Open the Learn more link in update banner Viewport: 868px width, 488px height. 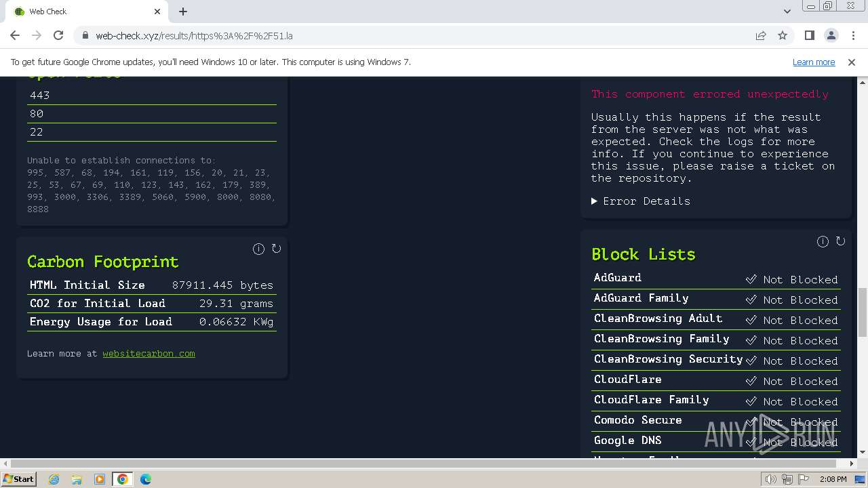pos(814,62)
